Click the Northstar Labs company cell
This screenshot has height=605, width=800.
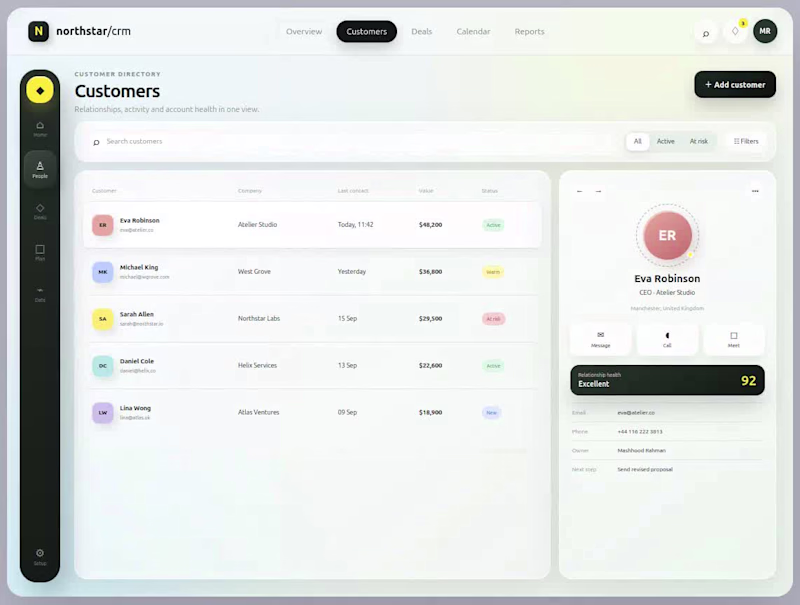(259, 318)
